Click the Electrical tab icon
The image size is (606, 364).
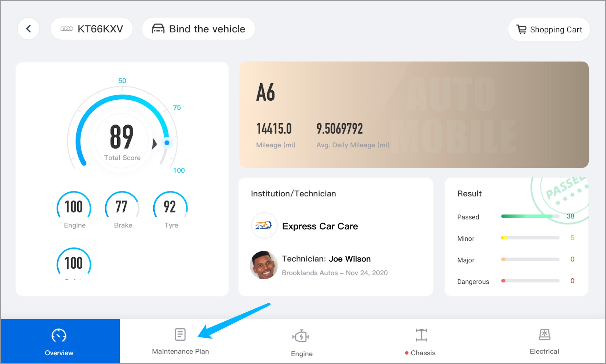[544, 335]
